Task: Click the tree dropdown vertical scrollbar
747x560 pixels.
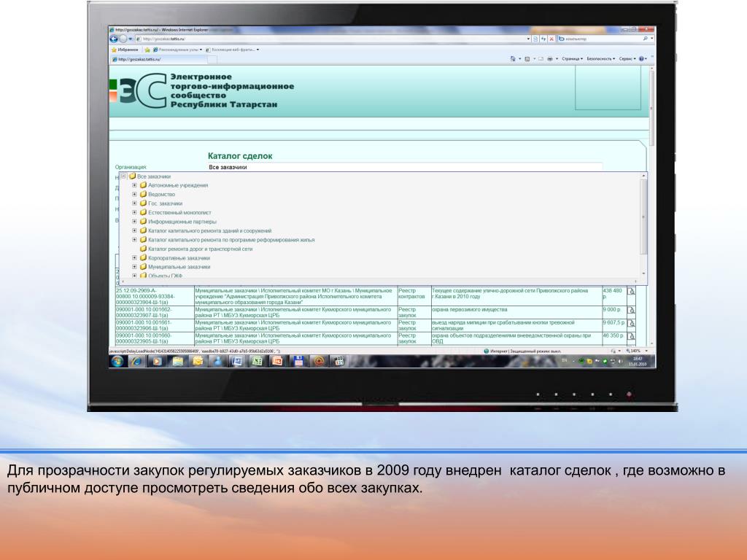Action: (x=643, y=225)
